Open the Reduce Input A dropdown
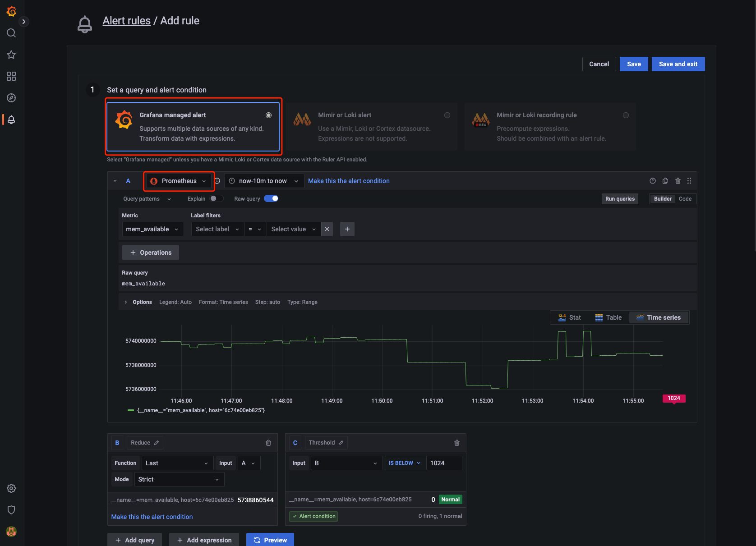This screenshot has width=756, height=546. click(x=249, y=463)
